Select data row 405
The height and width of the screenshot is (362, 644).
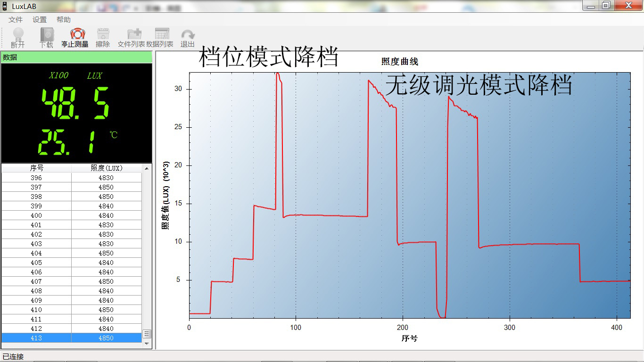point(72,263)
